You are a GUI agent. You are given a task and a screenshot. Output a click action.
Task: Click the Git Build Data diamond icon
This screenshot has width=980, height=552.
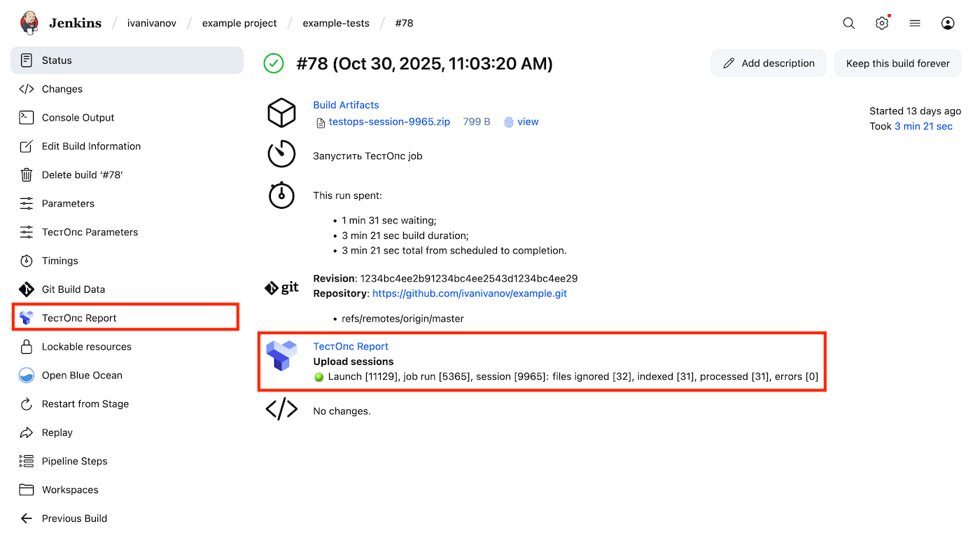point(27,289)
